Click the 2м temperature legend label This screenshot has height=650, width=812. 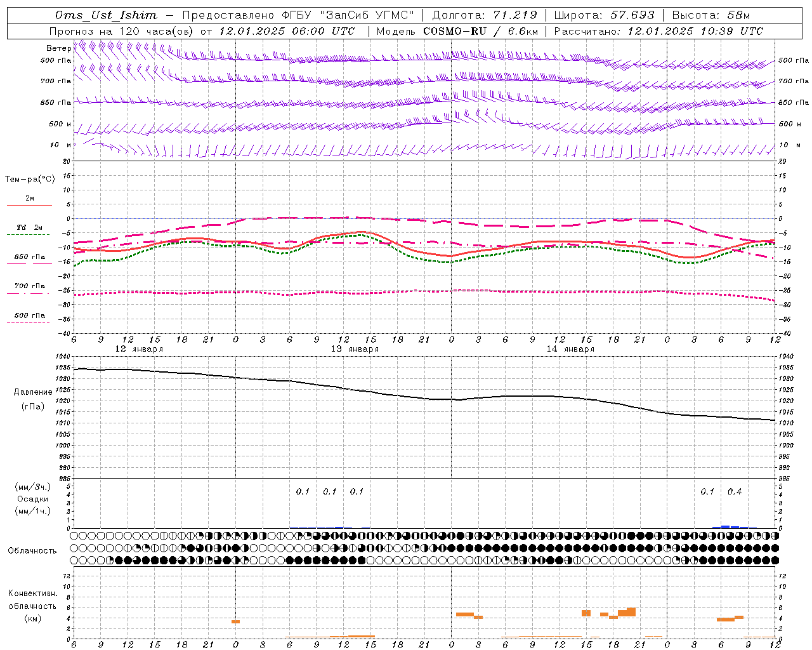click(x=30, y=199)
